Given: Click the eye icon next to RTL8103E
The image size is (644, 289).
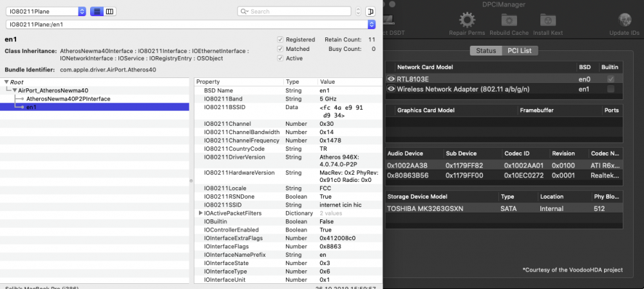Looking at the screenshot, I should (x=391, y=79).
